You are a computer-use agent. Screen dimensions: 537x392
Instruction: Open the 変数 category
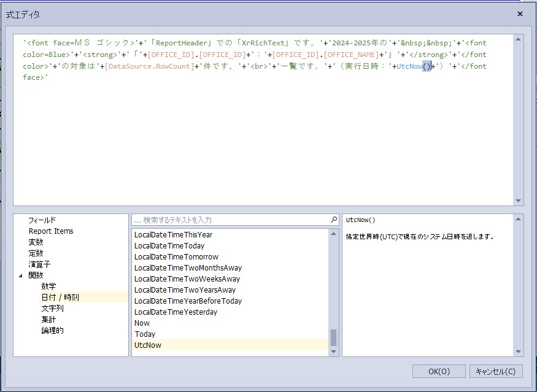click(36, 242)
